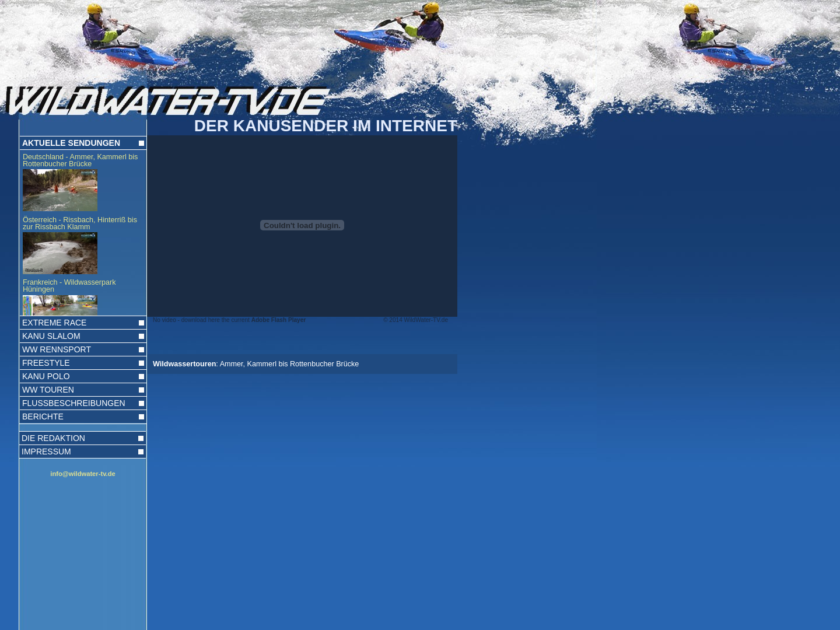Follow the Adobe Flash Player download link
840x630 pixels.
click(x=278, y=320)
